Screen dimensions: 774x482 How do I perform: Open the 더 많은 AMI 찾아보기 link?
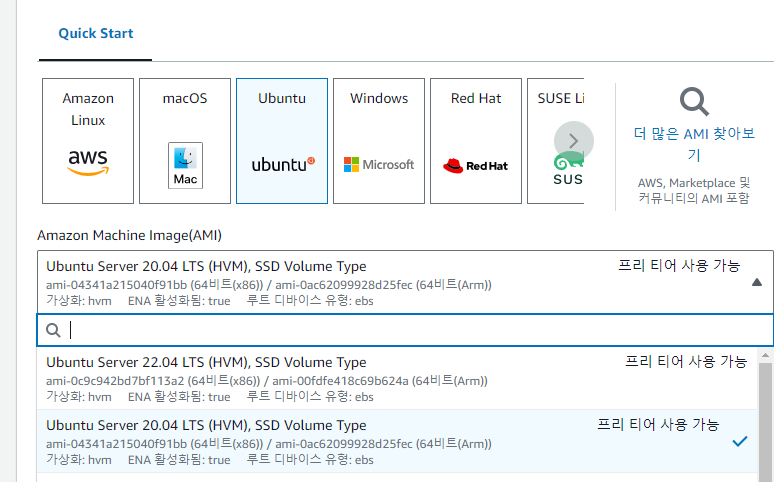pos(694,144)
